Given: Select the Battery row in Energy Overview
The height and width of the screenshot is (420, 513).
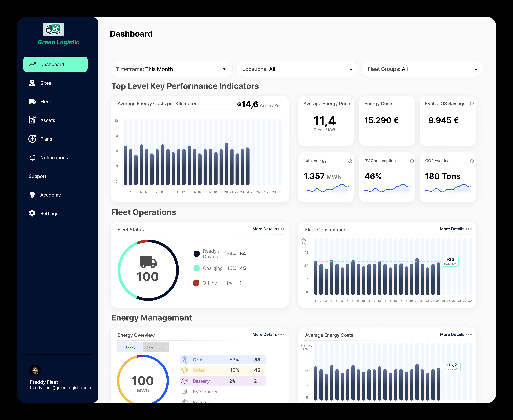Looking at the screenshot, I should pyautogui.click(x=223, y=381).
